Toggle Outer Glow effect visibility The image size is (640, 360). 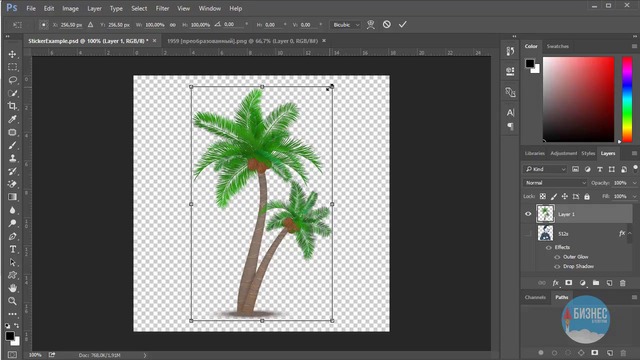coord(557,257)
